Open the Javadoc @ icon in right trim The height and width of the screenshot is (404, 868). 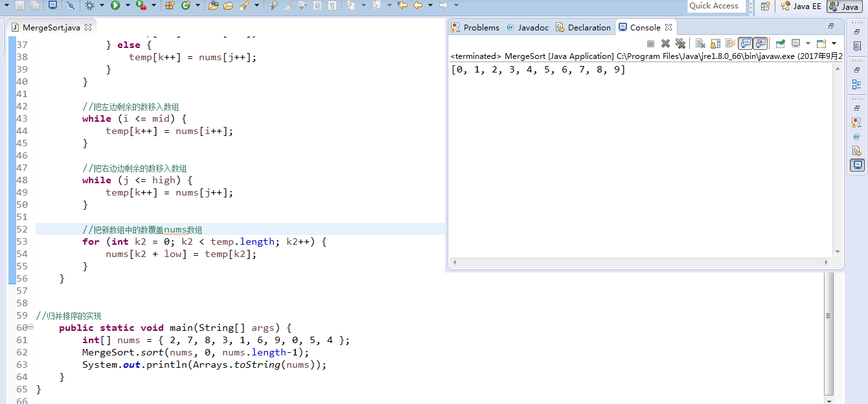[856, 137]
